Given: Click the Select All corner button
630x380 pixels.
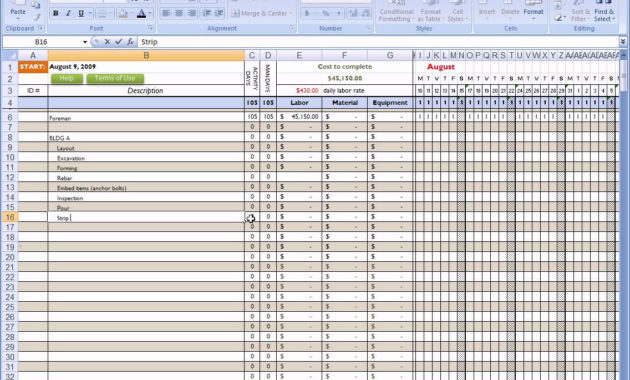Looking at the screenshot, I should pyautogui.click(x=10, y=55).
